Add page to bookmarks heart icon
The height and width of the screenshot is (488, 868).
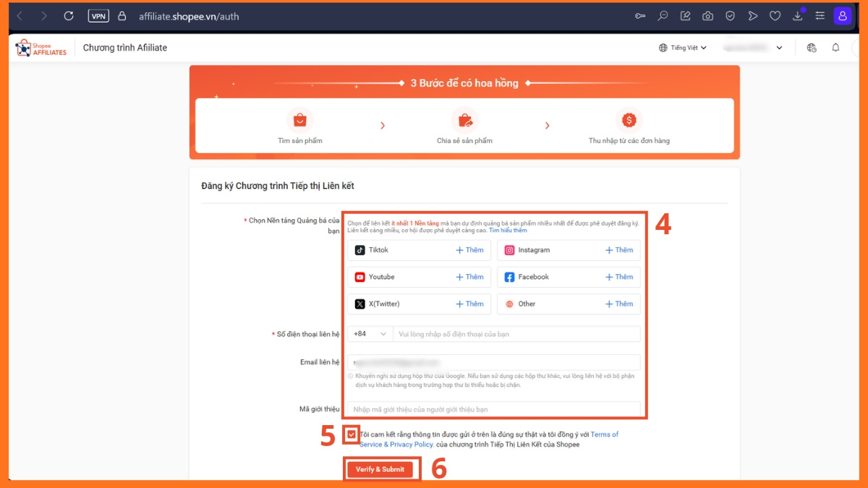click(x=775, y=16)
